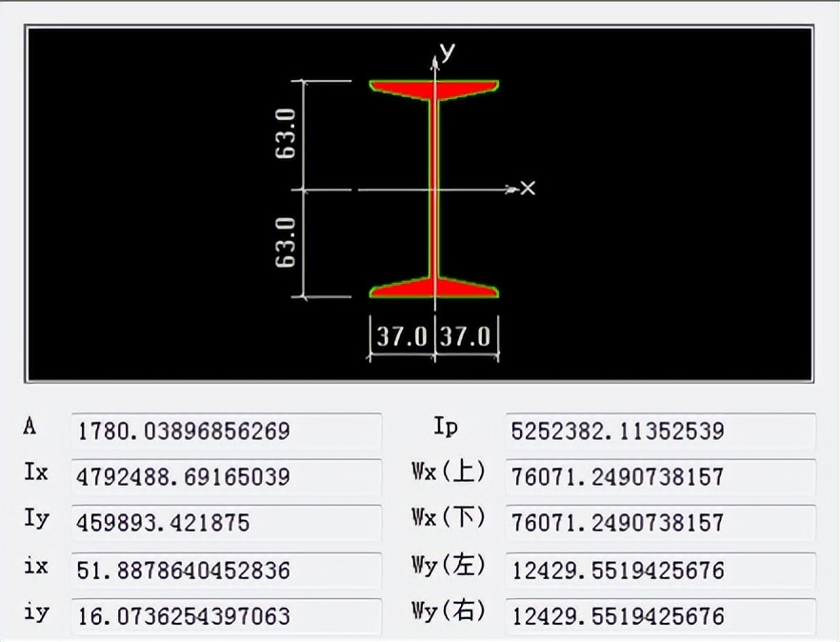Select the left 37.0 width dimension
The image size is (840, 642).
pyautogui.click(x=401, y=337)
